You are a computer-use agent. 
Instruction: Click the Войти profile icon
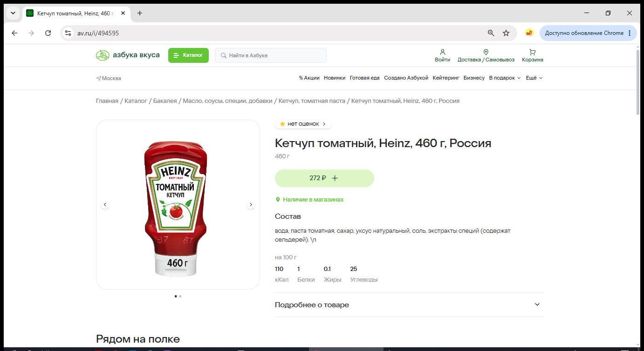(x=442, y=52)
